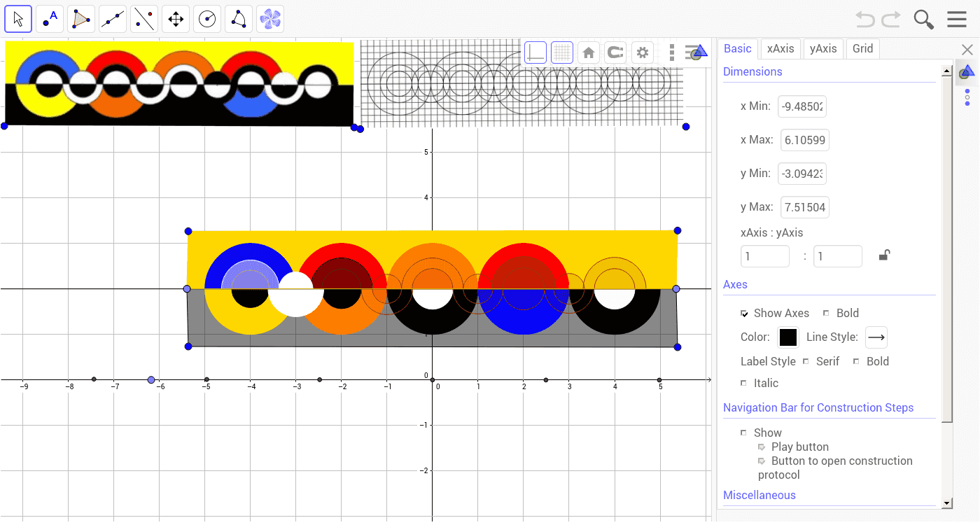Click the home standard view icon
The width and height of the screenshot is (980, 525).
pyautogui.click(x=589, y=52)
